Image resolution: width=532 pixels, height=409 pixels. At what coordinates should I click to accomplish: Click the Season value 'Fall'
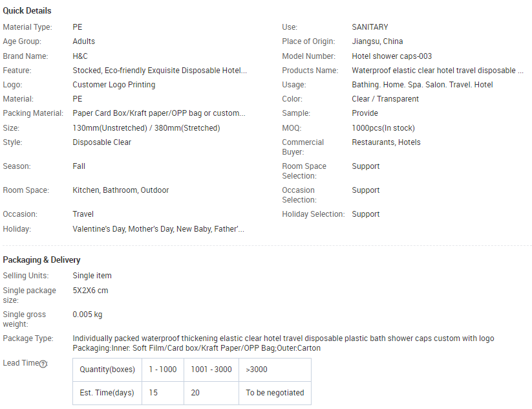79,166
